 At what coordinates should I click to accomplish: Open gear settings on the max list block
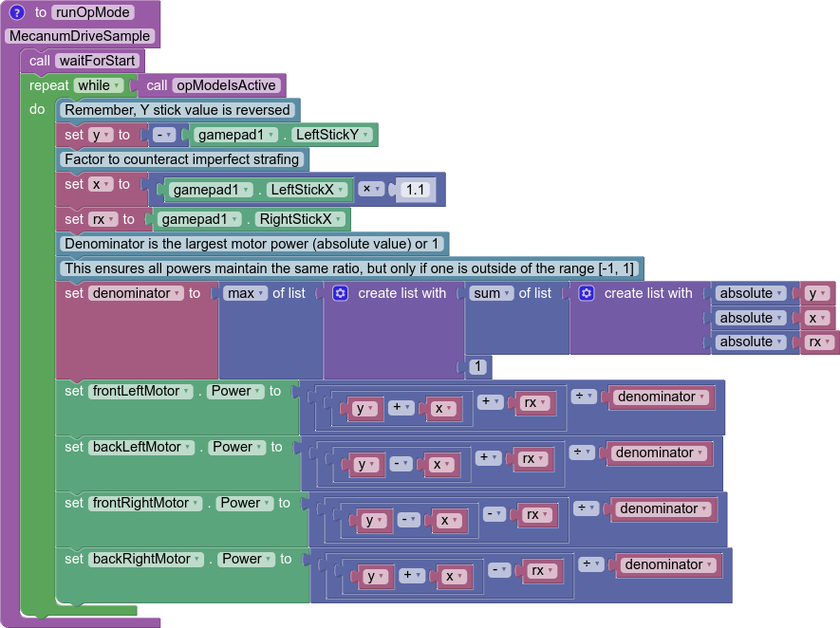point(341,294)
